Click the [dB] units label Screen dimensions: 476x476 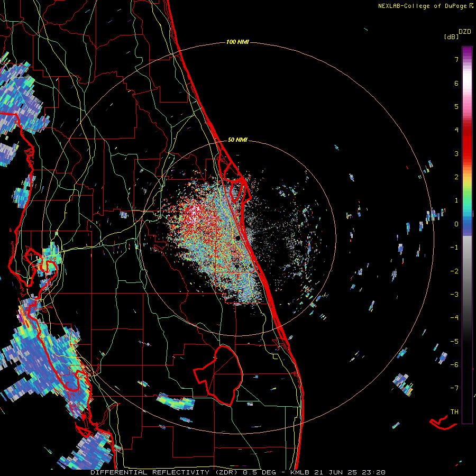[451, 37]
